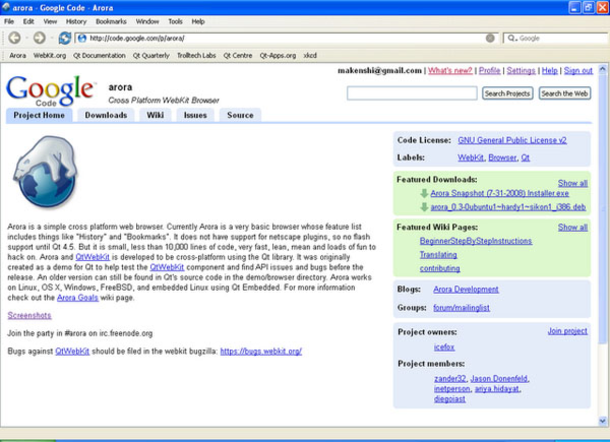The image size is (610, 442).
Task: Open the contributing wiki link
Action: 440,268
